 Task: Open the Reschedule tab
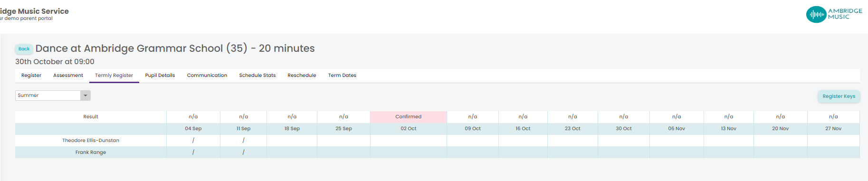pyautogui.click(x=302, y=76)
